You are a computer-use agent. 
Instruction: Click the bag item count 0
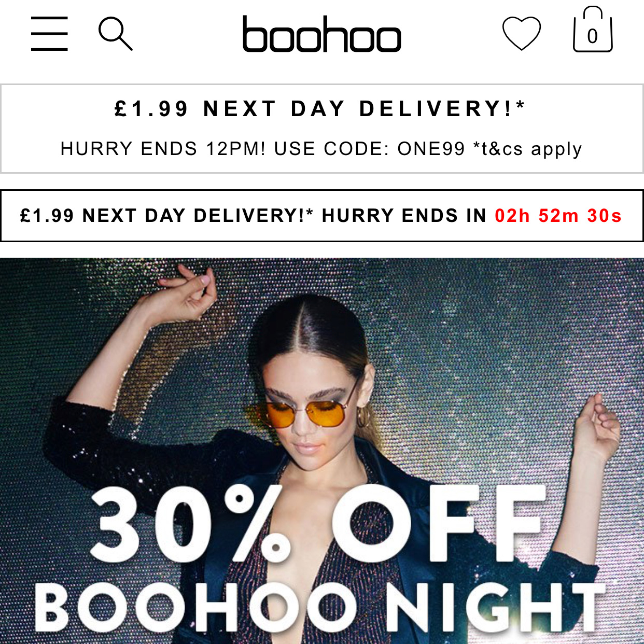593,36
